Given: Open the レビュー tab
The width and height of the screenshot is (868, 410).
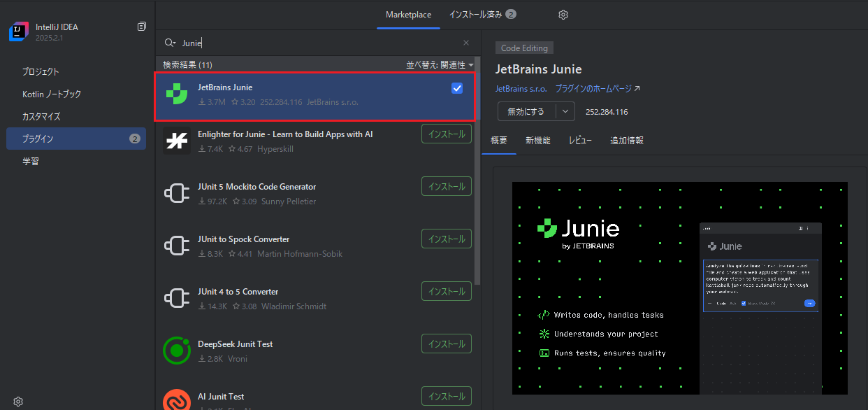Looking at the screenshot, I should coord(580,141).
